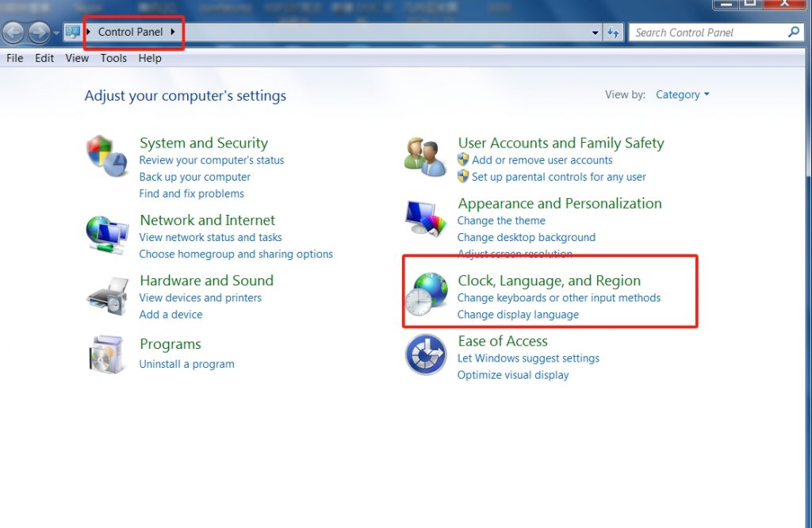The image size is (812, 528).
Task: Open the Hardware and Sound printer icon
Action: [108, 296]
